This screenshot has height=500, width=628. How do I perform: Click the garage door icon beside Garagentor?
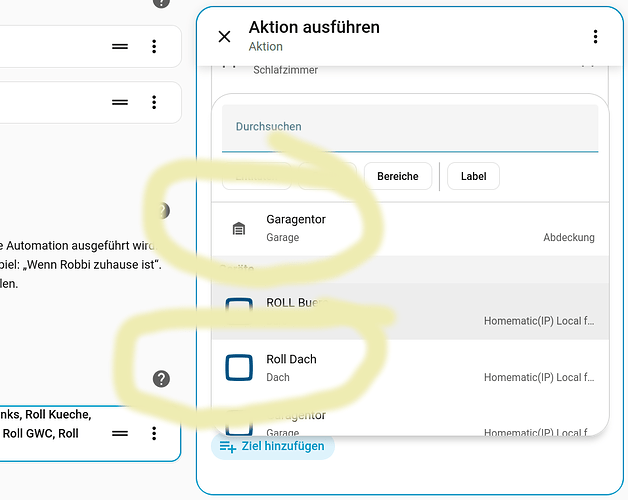click(x=238, y=229)
